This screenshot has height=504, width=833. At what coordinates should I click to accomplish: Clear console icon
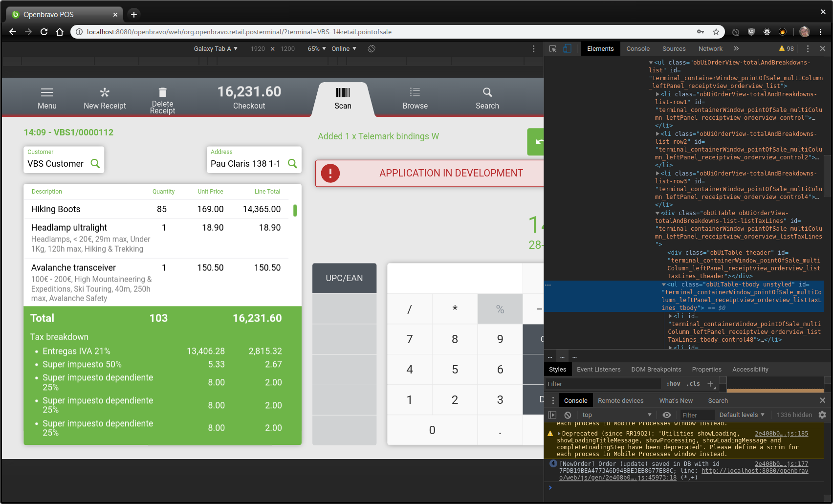[x=568, y=415]
